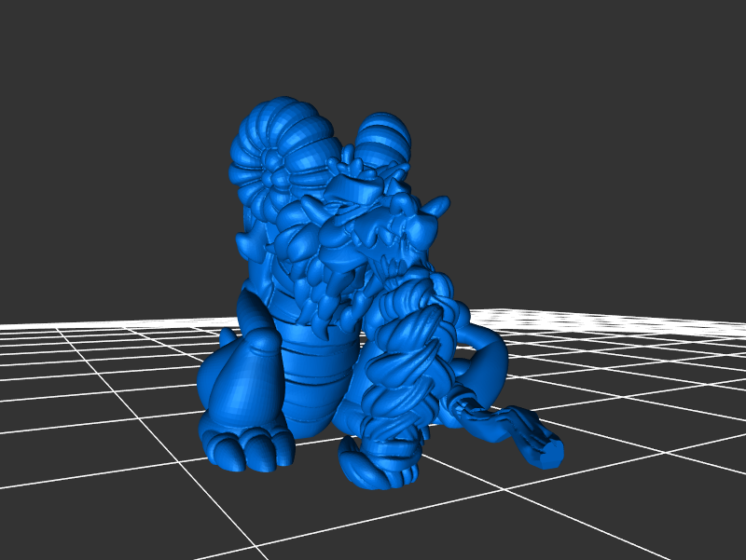746x560 pixels.
Task: Click the dense grid horizon at far right
Action: [x=690, y=322]
